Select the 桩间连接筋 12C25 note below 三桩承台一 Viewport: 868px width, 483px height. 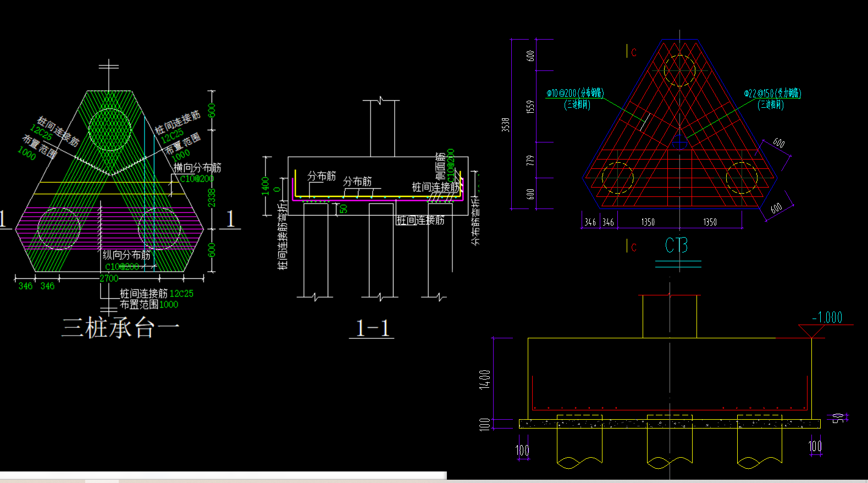(157, 294)
